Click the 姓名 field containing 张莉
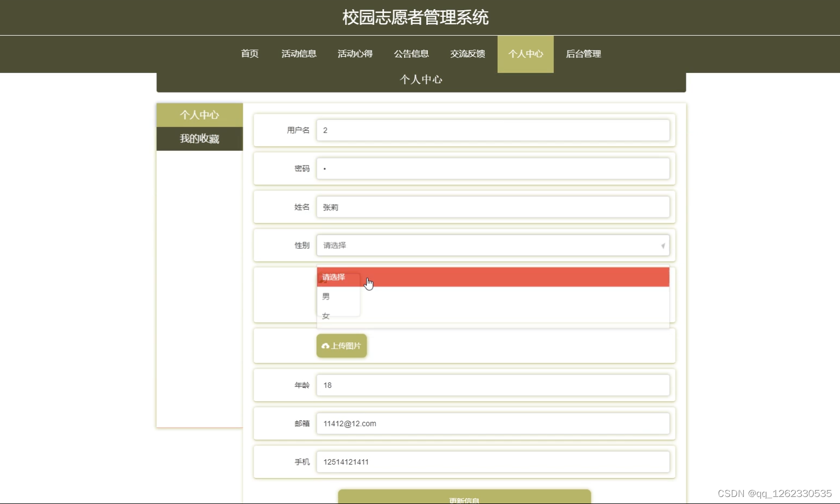This screenshot has height=504, width=840. [x=493, y=207]
